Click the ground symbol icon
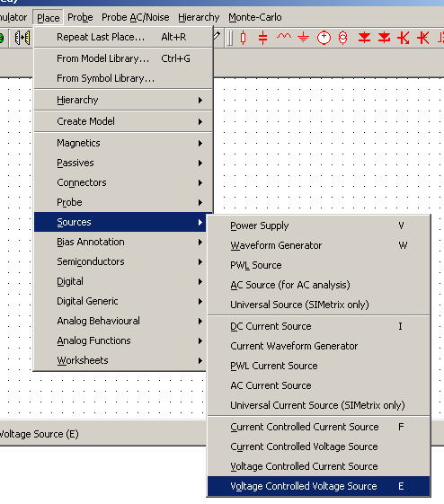Viewport: 444px width, 504px height. [303, 38]
